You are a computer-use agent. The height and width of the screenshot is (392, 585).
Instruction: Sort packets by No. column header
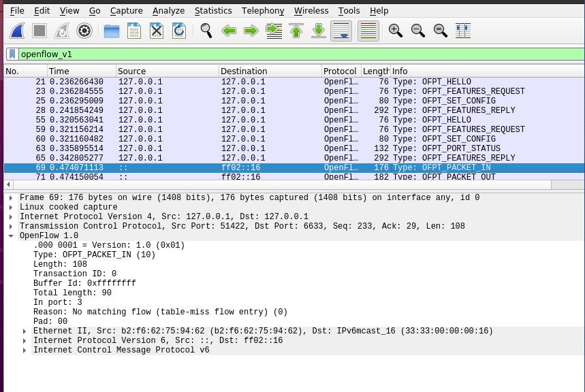26,71
